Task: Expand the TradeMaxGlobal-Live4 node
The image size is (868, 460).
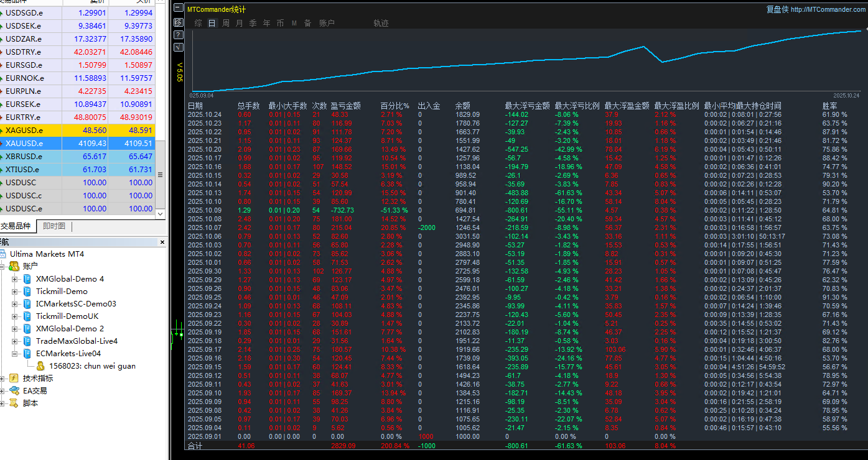Action: [x=15, y=341]
